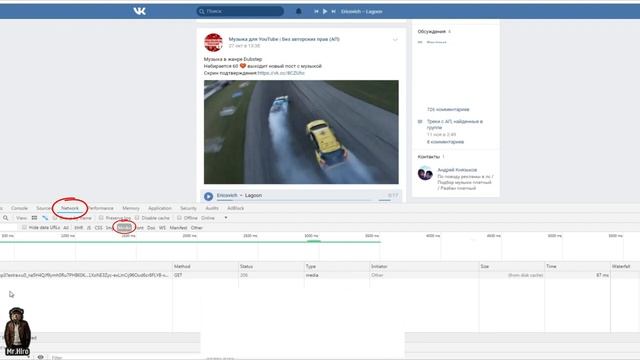Open the Музыка для YouTube community link
The image size is (640, 360).
tap(284, 39)
